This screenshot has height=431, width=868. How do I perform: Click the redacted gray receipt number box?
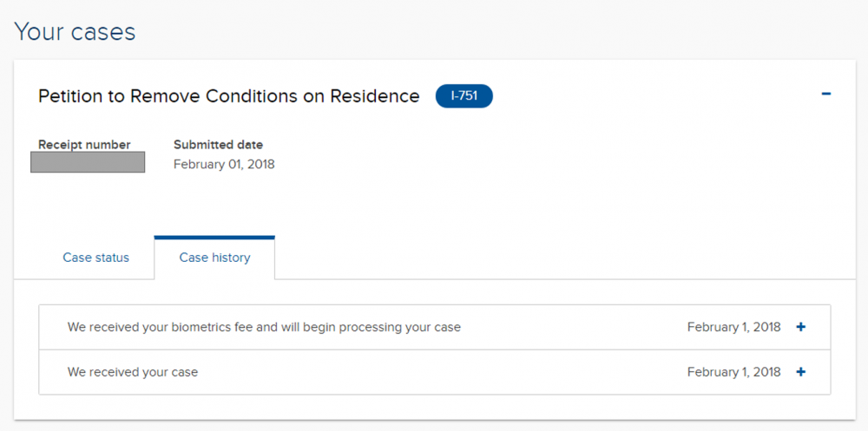[88, 162]
